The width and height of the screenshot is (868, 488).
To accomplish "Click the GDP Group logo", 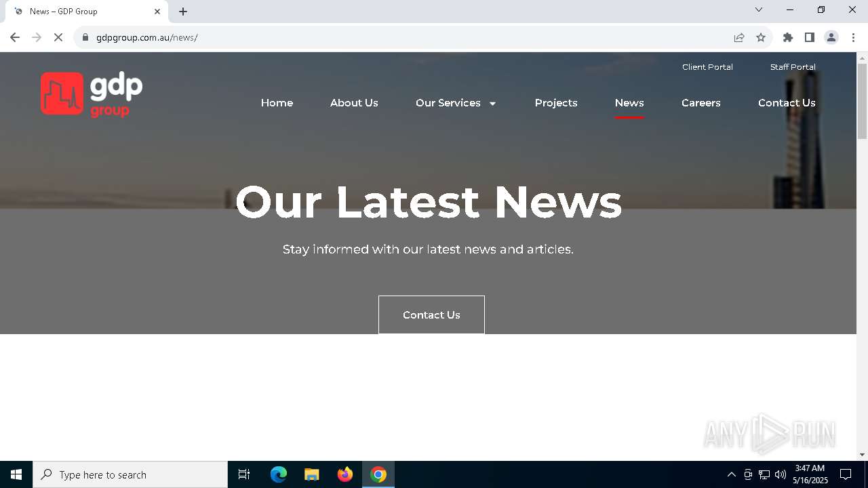I will (x=92, y=94).
